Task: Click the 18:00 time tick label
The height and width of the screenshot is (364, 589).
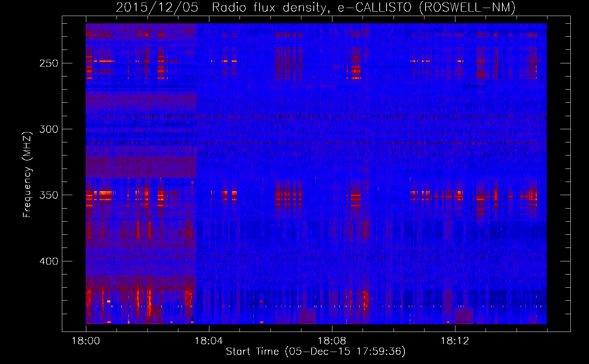Action: click(x=86, y=341)
